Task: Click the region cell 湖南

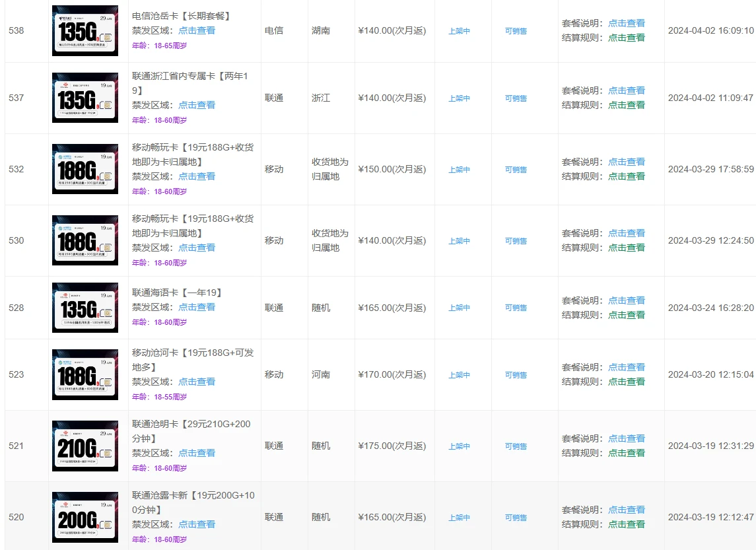Action: 321,30
